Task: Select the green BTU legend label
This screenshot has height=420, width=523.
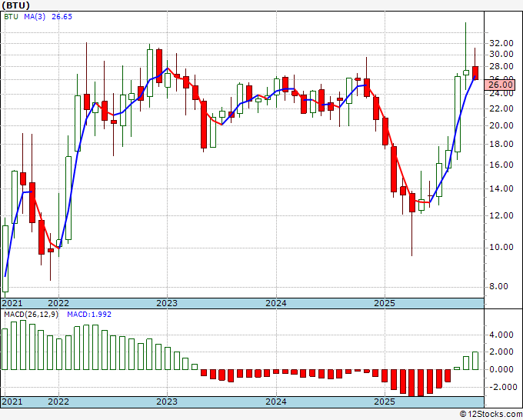Action: click(11, 17)
